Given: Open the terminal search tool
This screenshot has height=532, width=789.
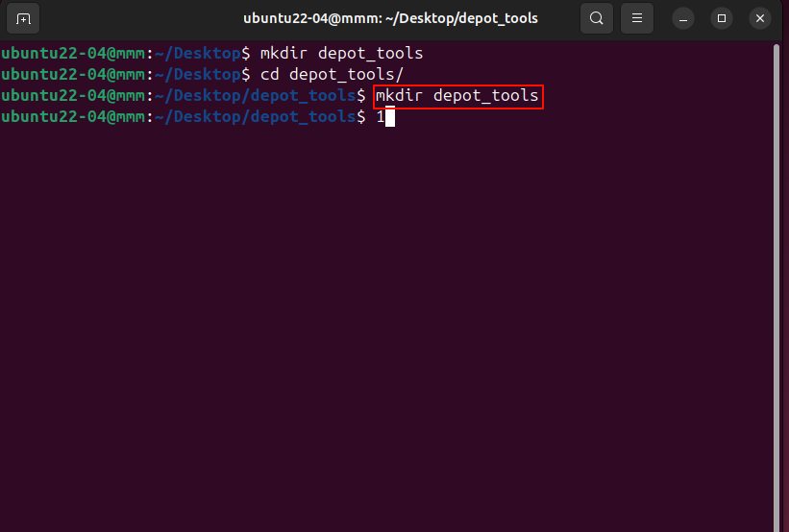Looking at the screenshot, I should (596, 18).
